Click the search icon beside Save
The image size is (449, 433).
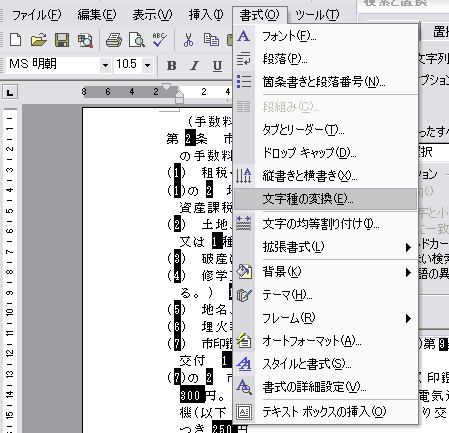(x=85, y=40)
